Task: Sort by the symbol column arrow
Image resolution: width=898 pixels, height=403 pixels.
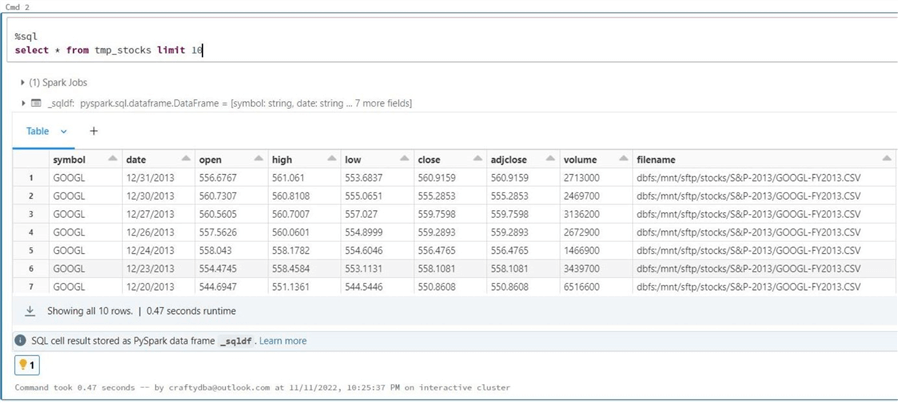Action: (x=113, y=159)
